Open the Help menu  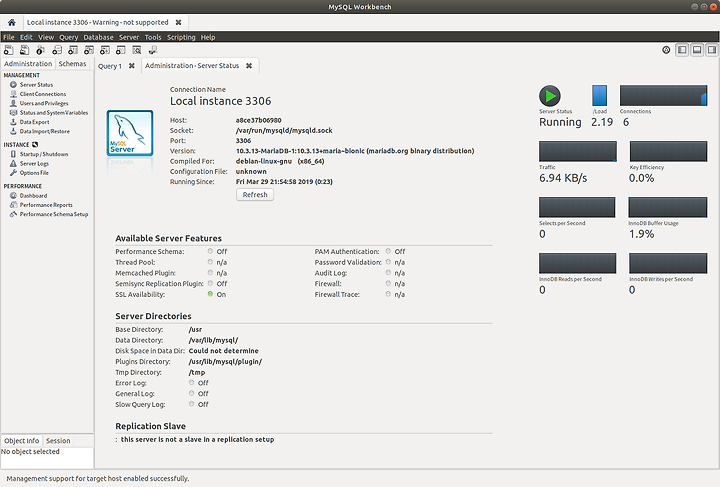point(208,37)
